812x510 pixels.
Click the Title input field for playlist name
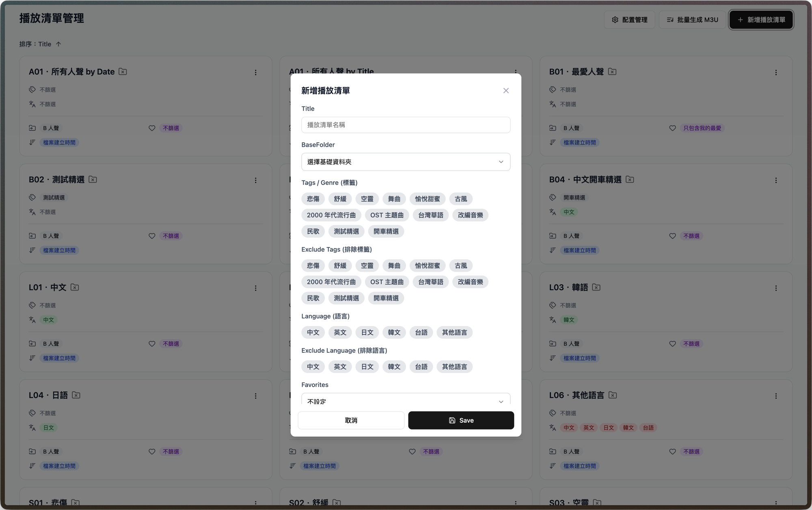point(406,125)
